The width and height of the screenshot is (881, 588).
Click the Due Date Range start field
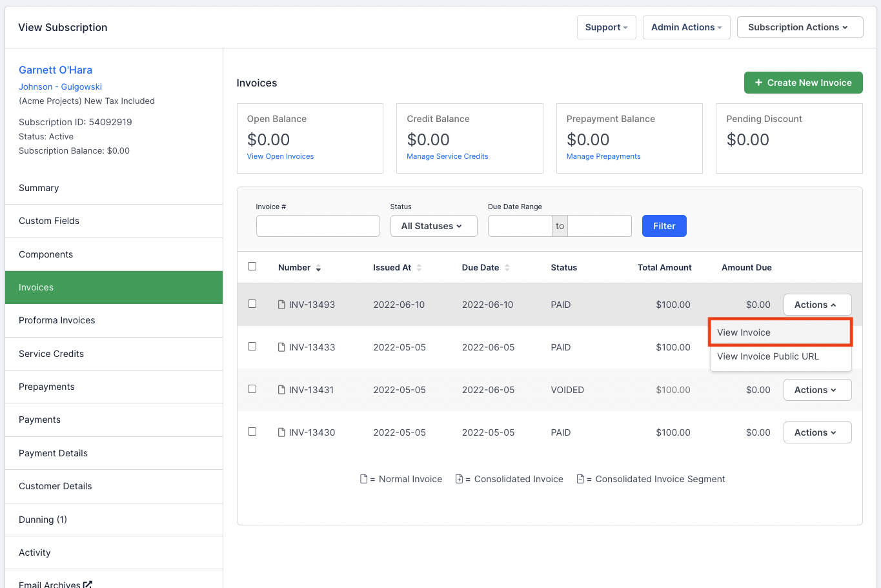pos(520,226)
